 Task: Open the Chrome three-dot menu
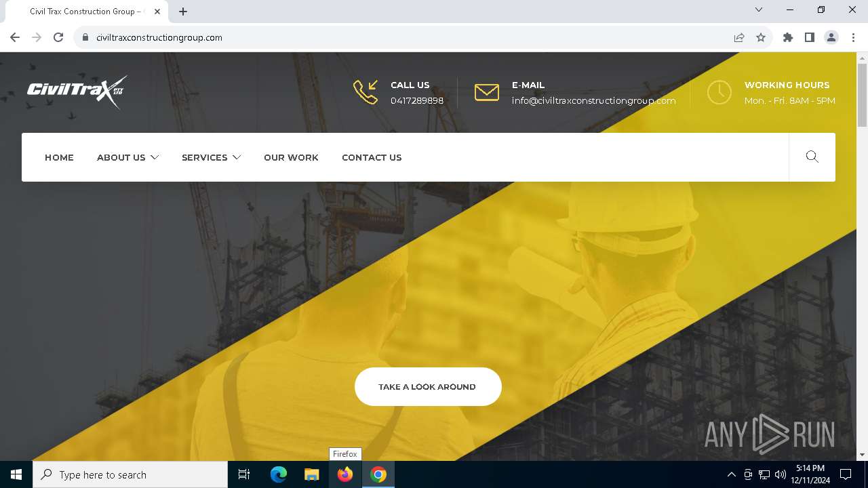(x=852, y=37)
